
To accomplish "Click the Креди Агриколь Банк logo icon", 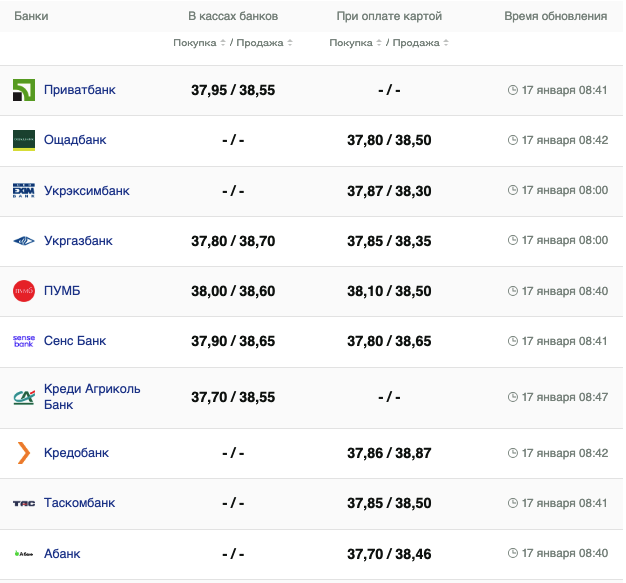I will coord(24,397).
